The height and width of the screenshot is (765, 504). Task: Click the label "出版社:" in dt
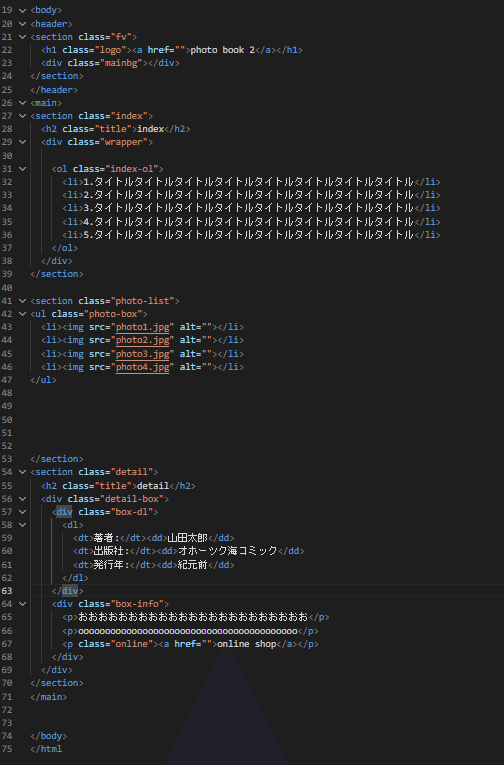pos(111,551)
